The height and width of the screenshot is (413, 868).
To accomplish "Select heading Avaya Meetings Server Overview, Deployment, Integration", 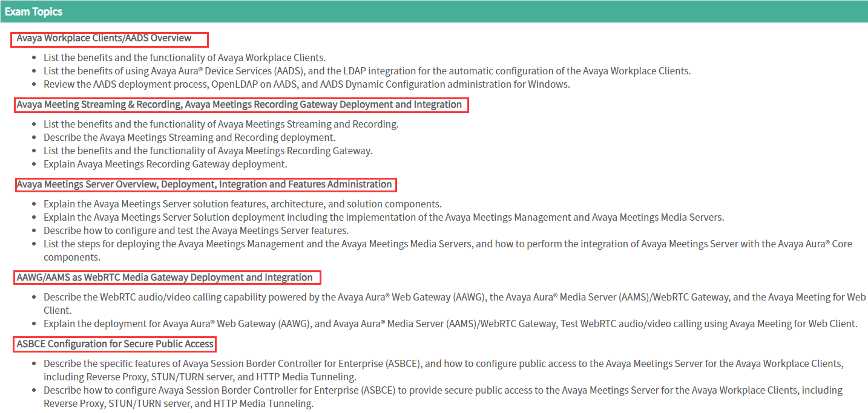I will pyautogui.click(x=205, y=184).
